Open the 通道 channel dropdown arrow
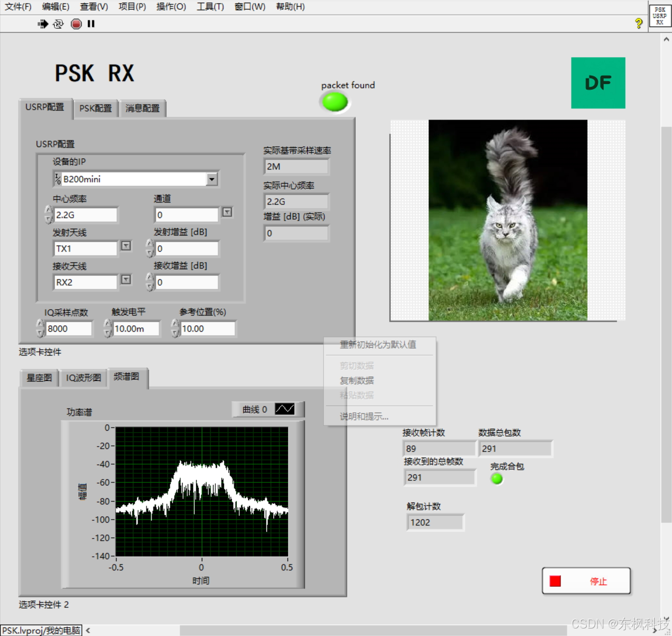The width and height of the screenshot is (672, 636). click(227, 212)
